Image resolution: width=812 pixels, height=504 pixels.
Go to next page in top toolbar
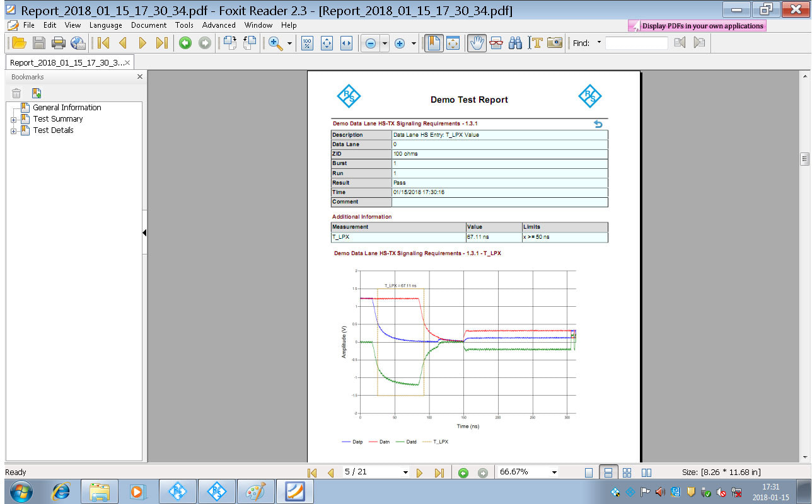[x=142, y=43]
